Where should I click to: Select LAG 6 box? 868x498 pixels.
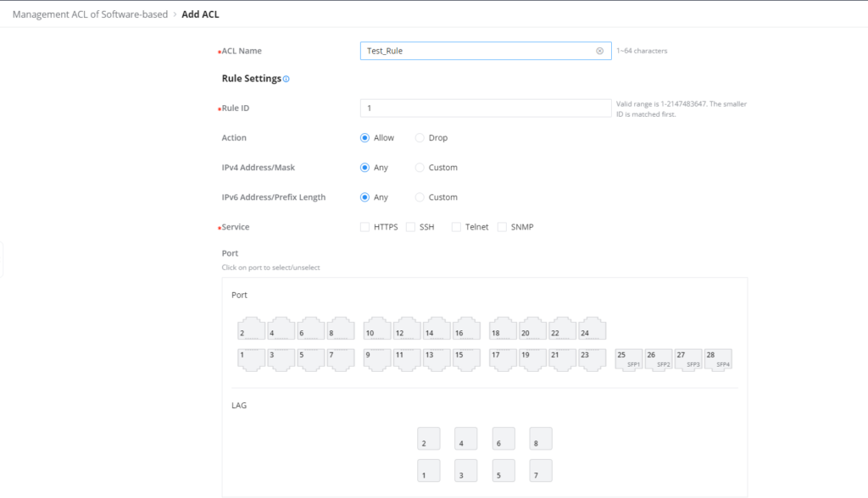(504, 438)
